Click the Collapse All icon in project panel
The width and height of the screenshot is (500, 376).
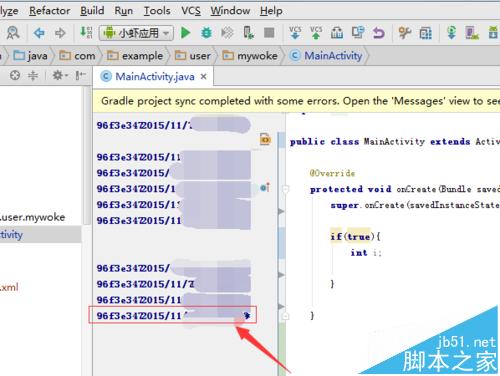point(33,75)
